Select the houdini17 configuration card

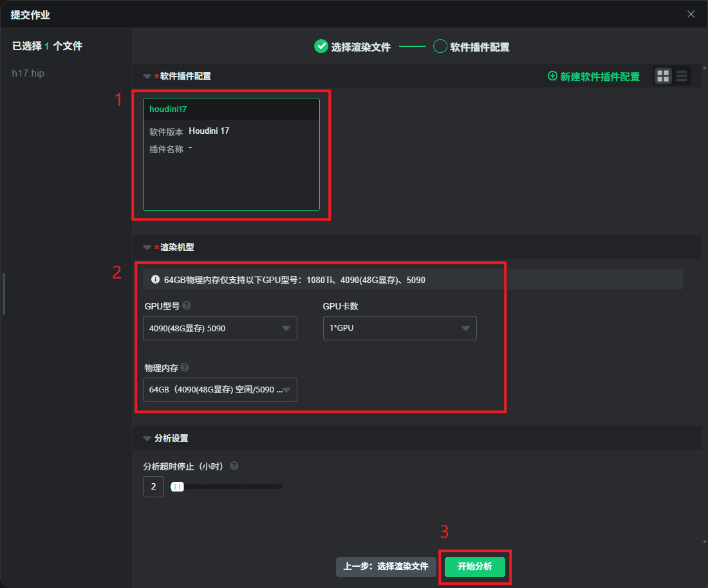pyautogui.click(x=231, y=154)
